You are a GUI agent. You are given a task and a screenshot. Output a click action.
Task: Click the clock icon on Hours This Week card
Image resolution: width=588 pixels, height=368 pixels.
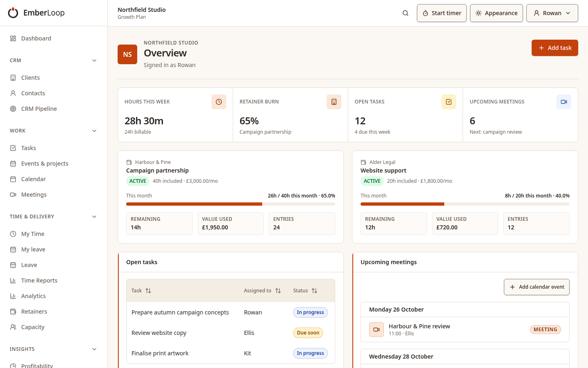[219, 102]
